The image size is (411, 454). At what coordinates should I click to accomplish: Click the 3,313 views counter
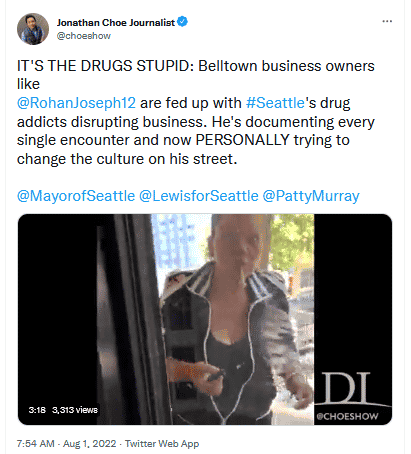[x=75, y=410]
